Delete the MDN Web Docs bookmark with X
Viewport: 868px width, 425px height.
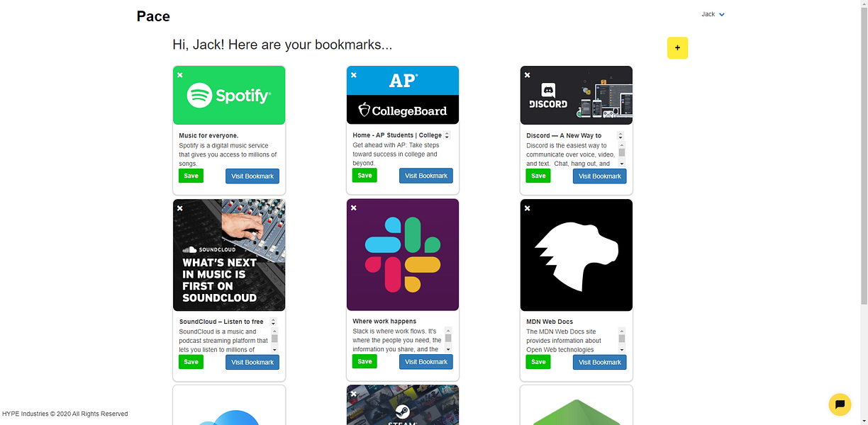[528, 208]
